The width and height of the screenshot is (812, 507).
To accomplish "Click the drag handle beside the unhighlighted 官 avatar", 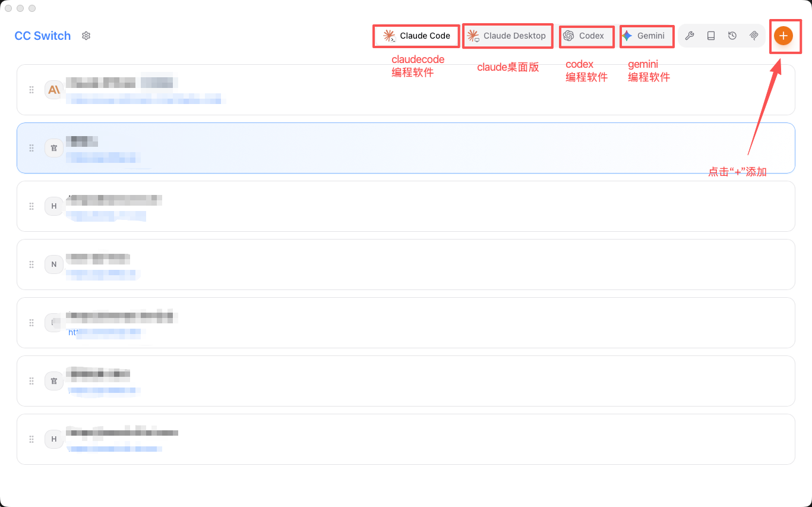I will tap(31, 381).
